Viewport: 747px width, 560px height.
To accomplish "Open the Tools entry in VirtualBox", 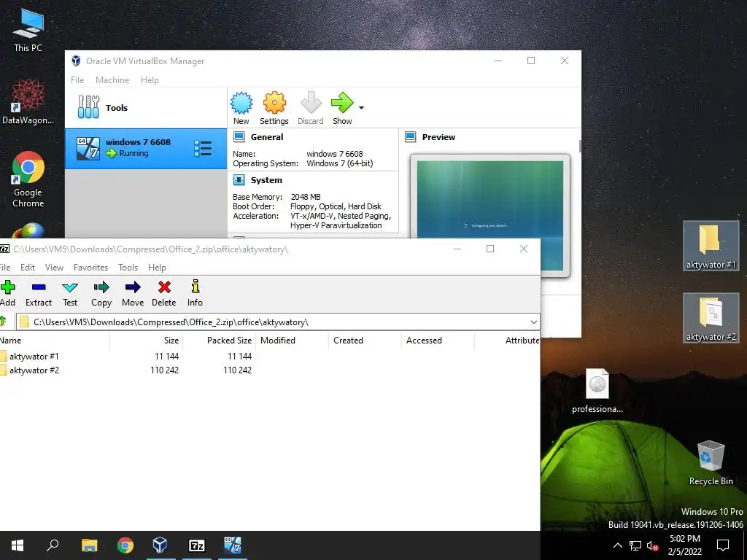I will click(146, 108).
